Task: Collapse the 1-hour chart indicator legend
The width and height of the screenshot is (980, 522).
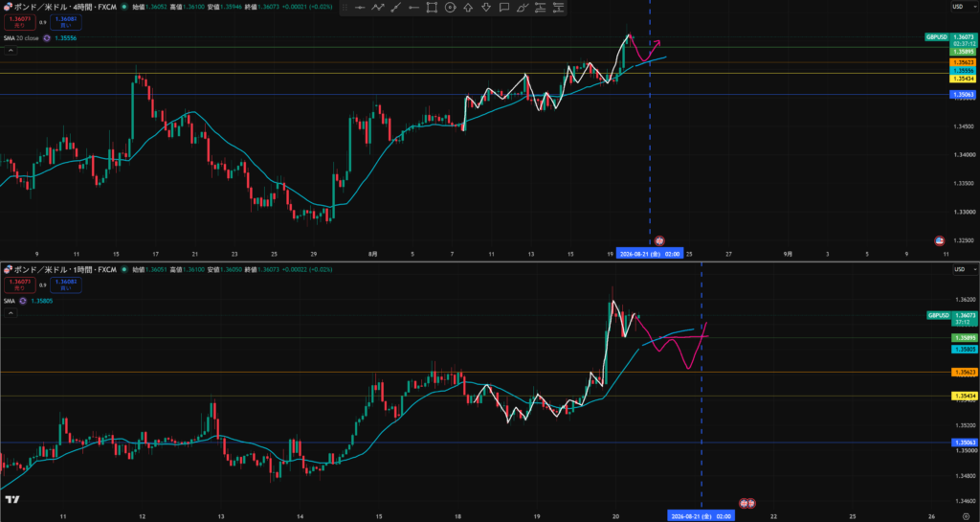Action: (x=11, y=313)
